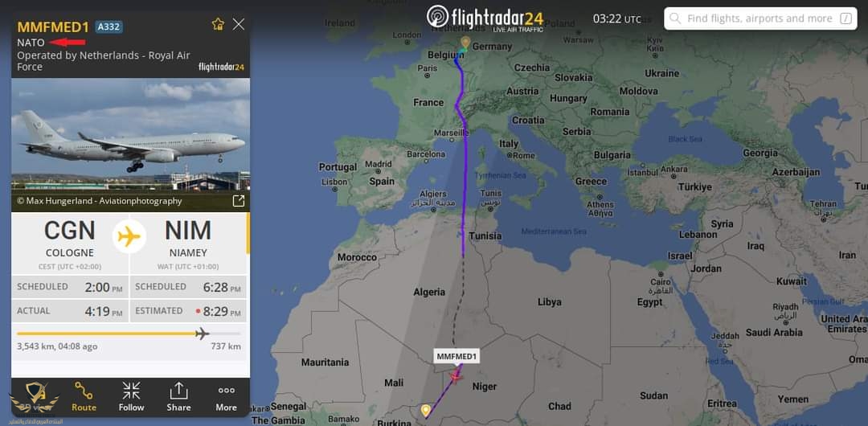Screen dimensions: 868x426
Task: Open aircraft photo external link icon
Action: 238,201
